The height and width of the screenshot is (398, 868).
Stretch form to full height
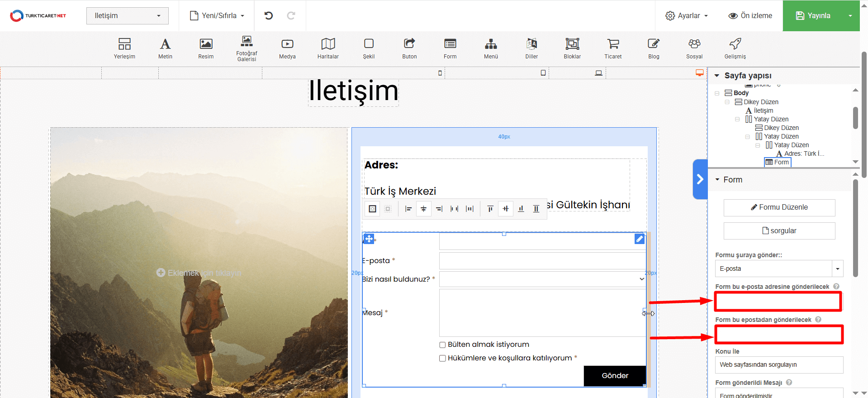pos(536,209)
